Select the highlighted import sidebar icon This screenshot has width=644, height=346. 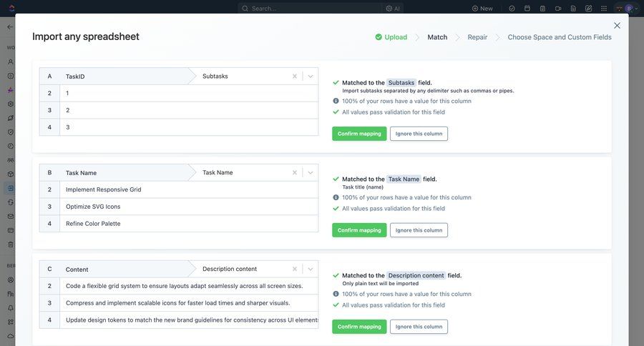pyautogui.click(x=11, y=189)
